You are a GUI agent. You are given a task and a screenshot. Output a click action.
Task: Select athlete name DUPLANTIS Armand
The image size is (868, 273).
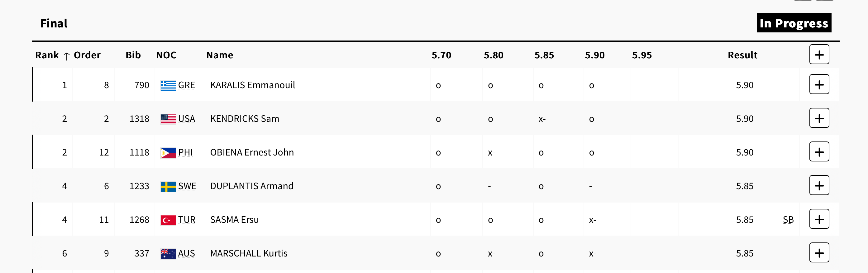pyautogui.click(x=252, y=186)
